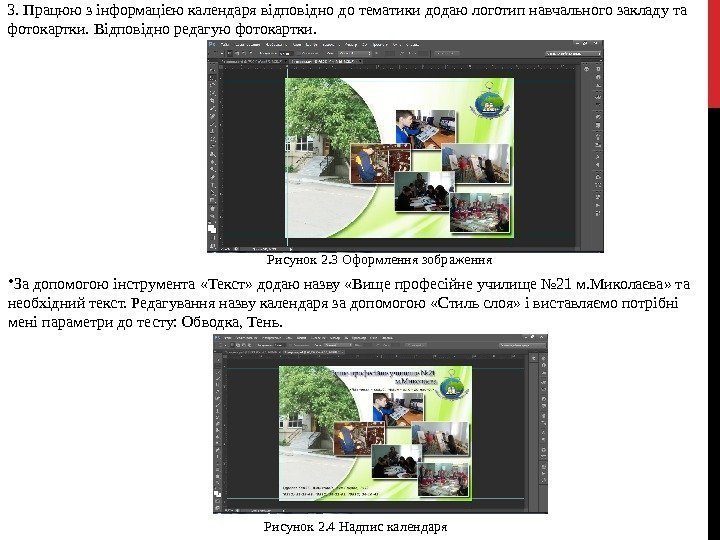Open the Filter menu in Figure 2.3
The image size is (720, 540).
[x=351, y=45]
